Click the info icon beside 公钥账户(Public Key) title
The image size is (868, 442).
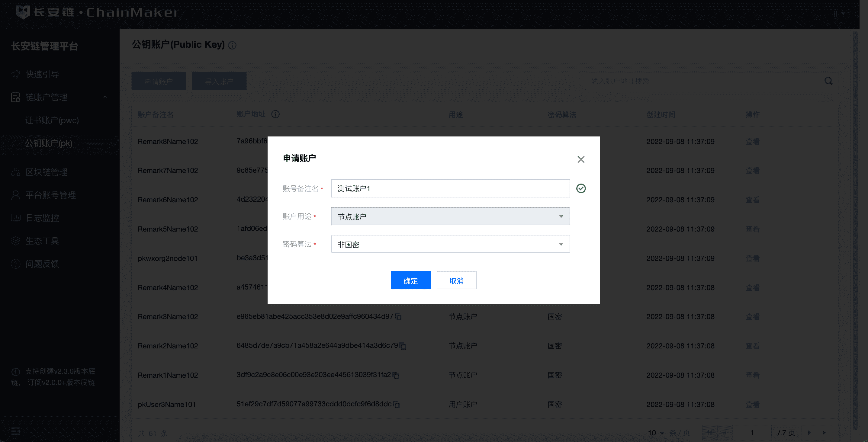point(232,45)
